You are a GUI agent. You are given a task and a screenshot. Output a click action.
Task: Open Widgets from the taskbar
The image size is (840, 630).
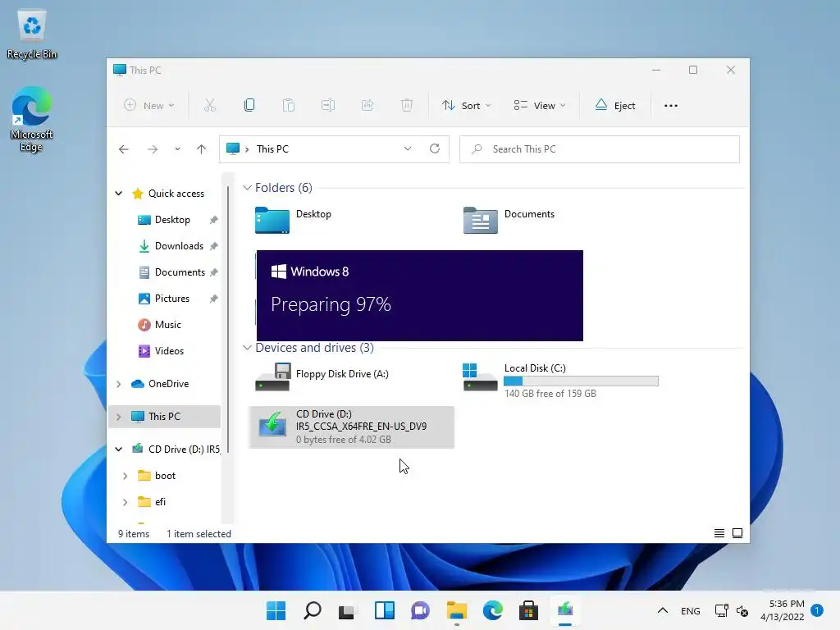384,610
